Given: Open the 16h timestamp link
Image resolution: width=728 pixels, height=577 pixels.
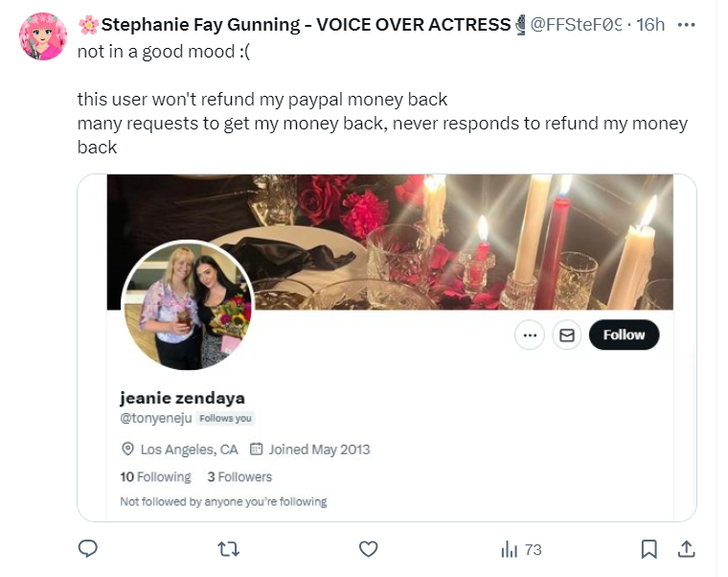Looking at the screenshot, I should pyautogui.click(x=650, y=25).
